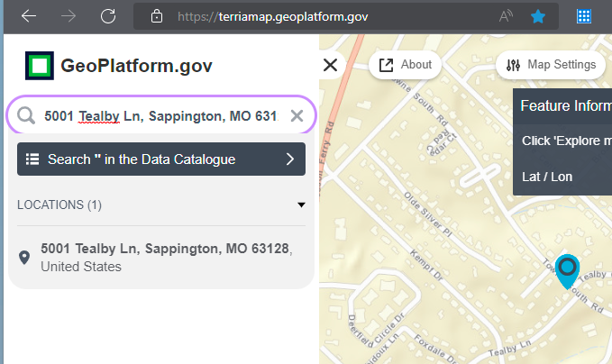Select the 5001 Tealby Ln location result

coord(161,258)
